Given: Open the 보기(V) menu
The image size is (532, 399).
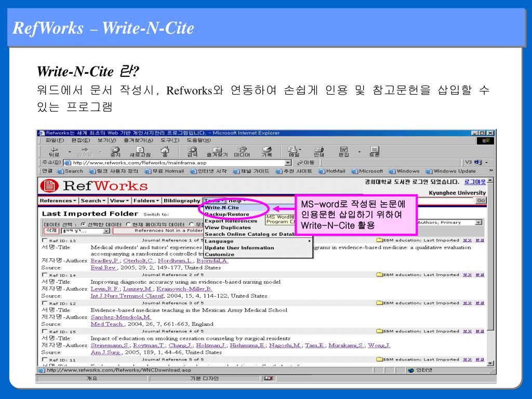Looking at the screenshot, I should pos(107,140).
